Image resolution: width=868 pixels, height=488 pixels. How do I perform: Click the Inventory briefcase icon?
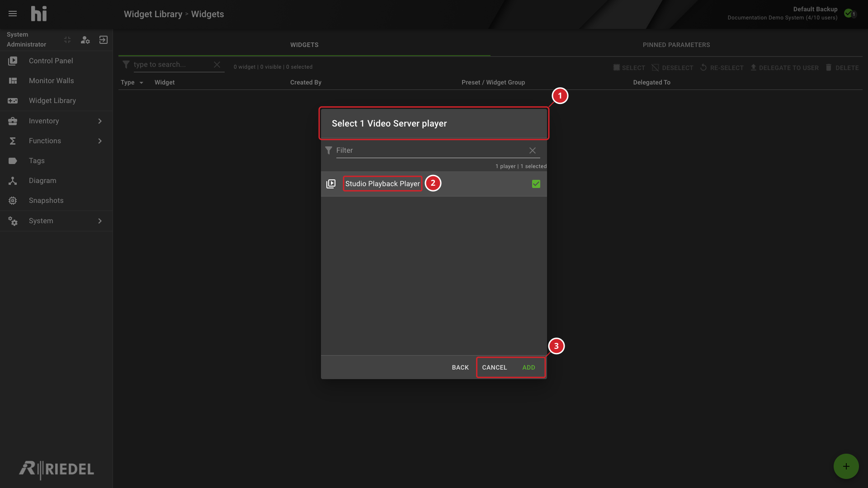pos(13,121)
